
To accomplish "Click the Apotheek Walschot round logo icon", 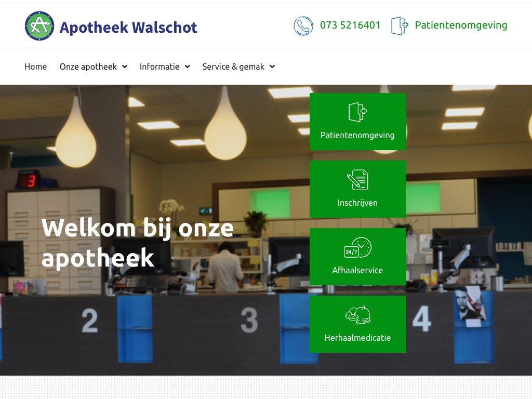I will click(x=39, y=26).
